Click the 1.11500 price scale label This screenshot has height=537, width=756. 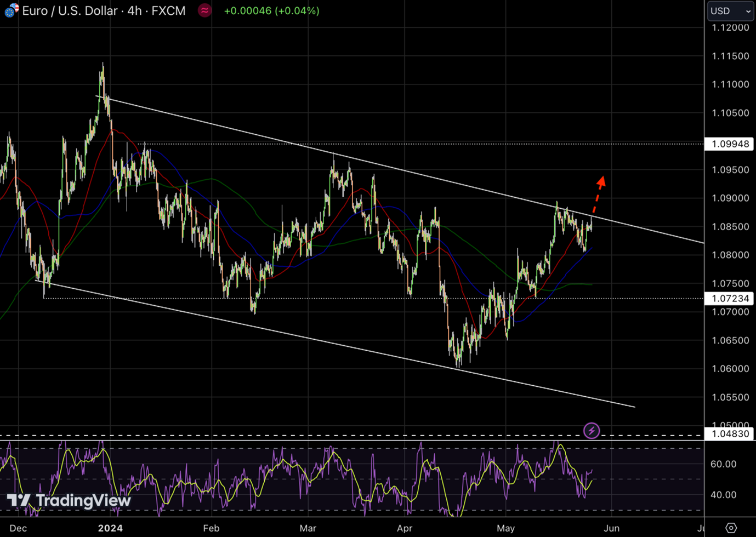730,56
